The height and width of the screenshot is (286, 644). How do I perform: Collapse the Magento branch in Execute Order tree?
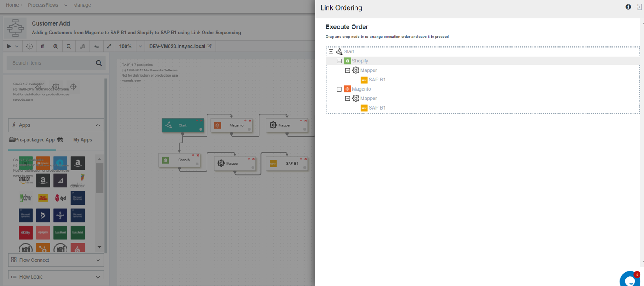(x=339, y=89)
